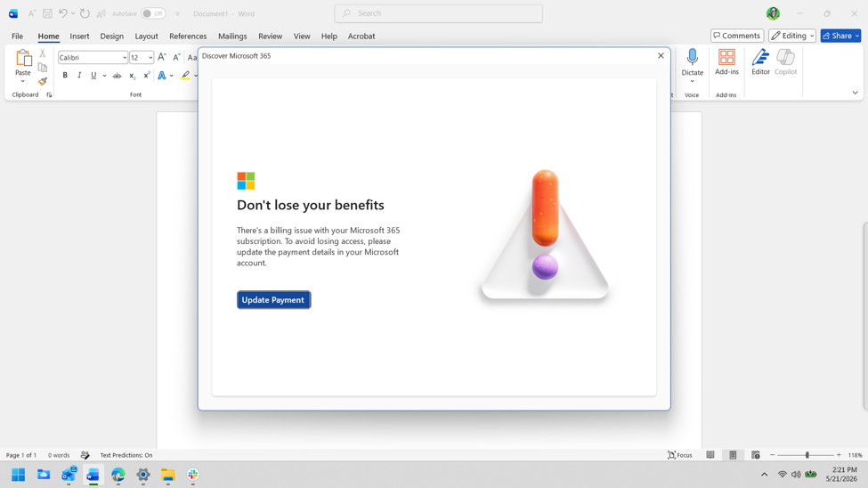The width and height of the screenshot is (868, 488).
Task: Click zoom out minus button
Action: [772, 455]
